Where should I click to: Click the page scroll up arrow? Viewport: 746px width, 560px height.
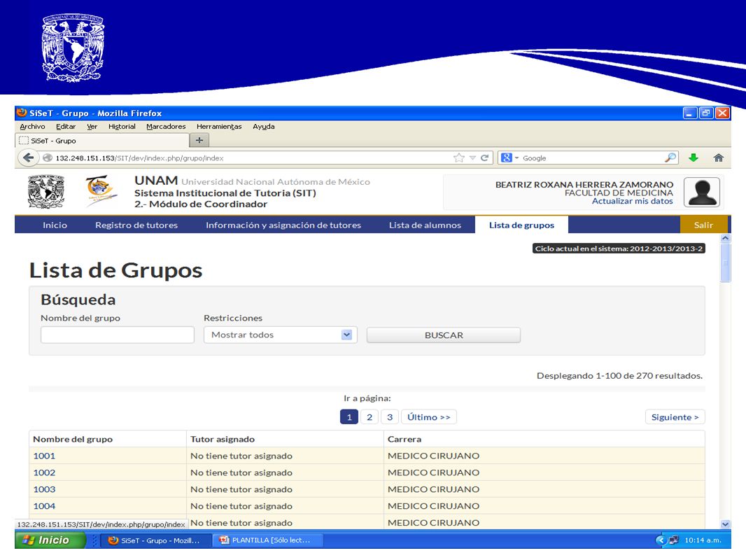tap(725, 237)
